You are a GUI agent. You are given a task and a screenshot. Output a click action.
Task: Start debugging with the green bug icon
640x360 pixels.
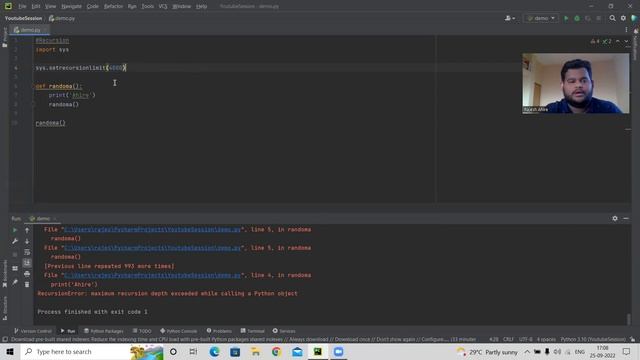(577, 18)
